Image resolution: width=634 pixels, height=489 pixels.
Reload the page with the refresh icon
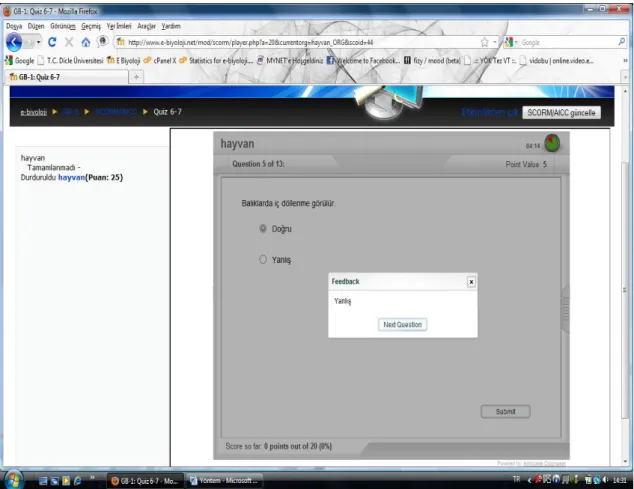click(x=52, y=42)
